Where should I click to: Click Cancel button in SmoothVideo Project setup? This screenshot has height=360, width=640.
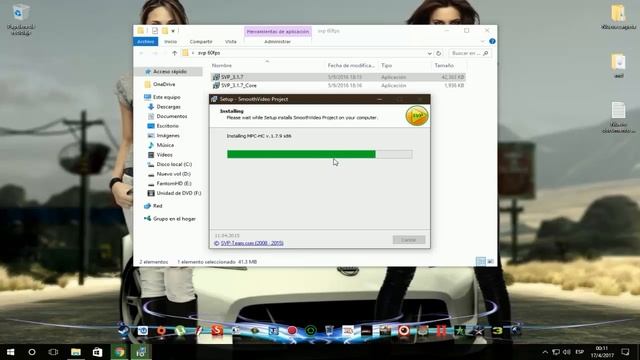[x=409, y=240]
